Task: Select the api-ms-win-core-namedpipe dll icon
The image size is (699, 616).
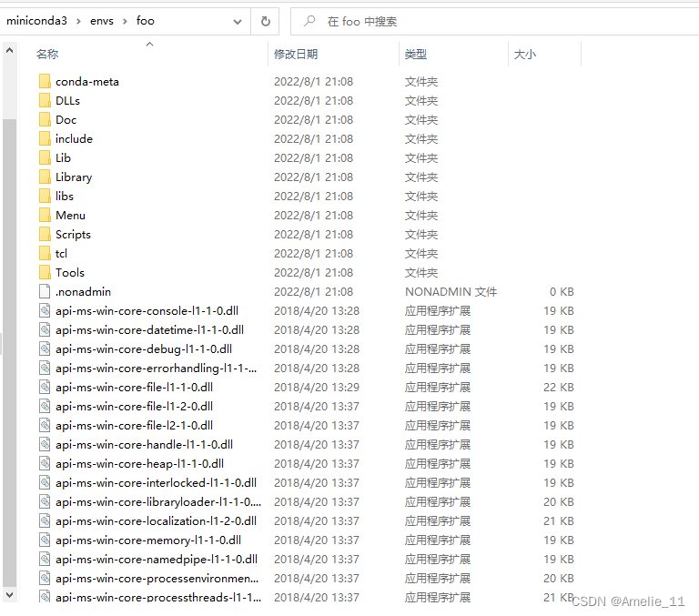Action: click(45, 560)
